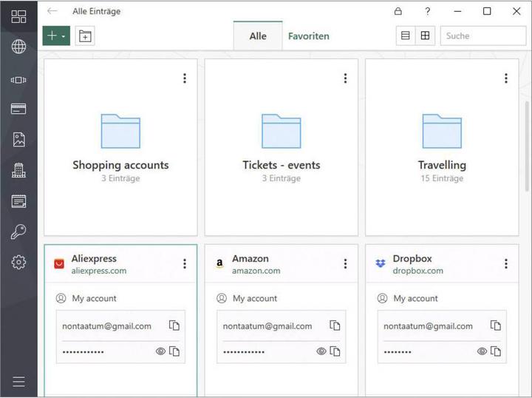
Task: Open the Images section in the sidebar
Action: pos(18,140)
